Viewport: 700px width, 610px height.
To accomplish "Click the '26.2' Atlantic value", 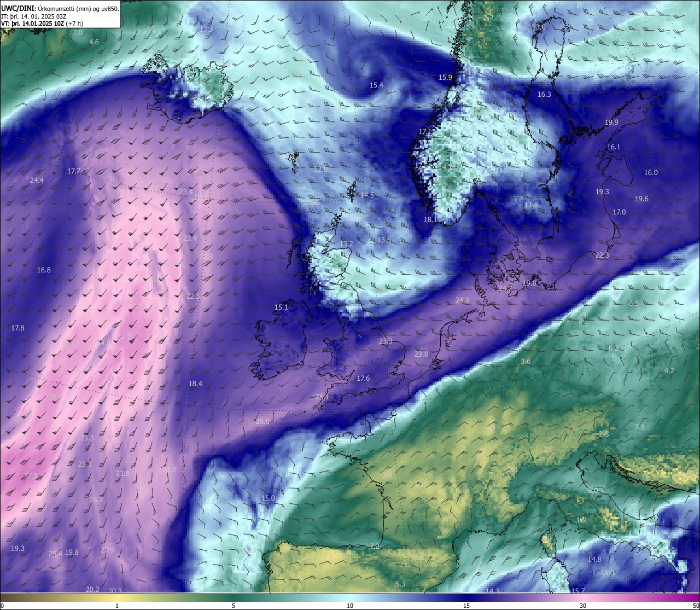I will coord(96,499).
